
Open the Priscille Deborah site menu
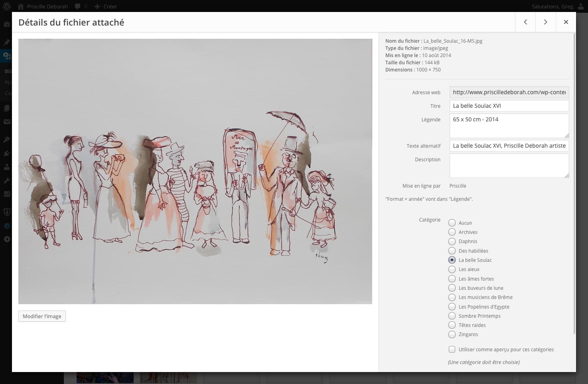point(43,6)
